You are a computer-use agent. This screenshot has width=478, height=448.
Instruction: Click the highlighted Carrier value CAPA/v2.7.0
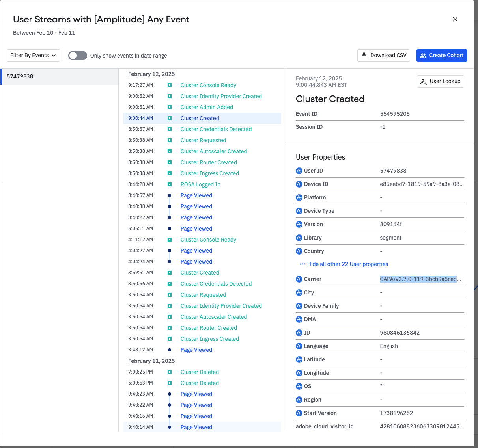[420, 279]
